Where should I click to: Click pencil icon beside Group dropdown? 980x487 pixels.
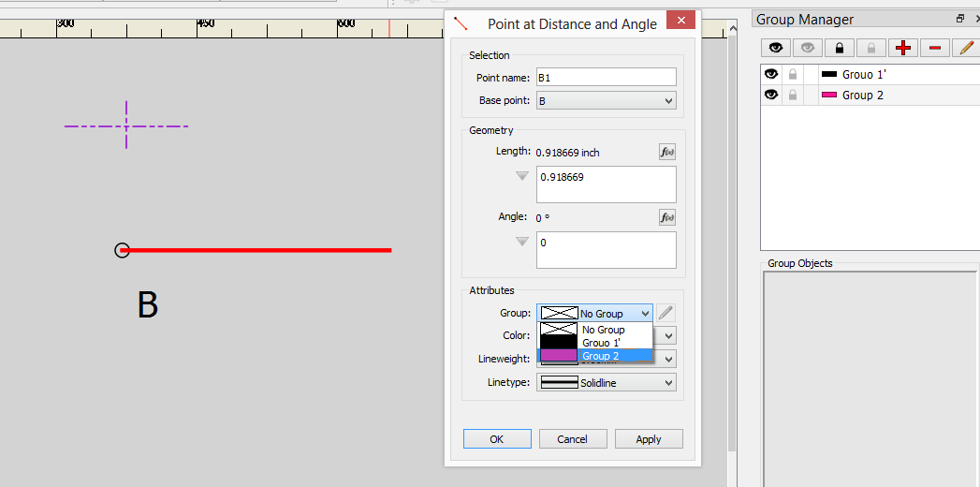click(666, 314)
